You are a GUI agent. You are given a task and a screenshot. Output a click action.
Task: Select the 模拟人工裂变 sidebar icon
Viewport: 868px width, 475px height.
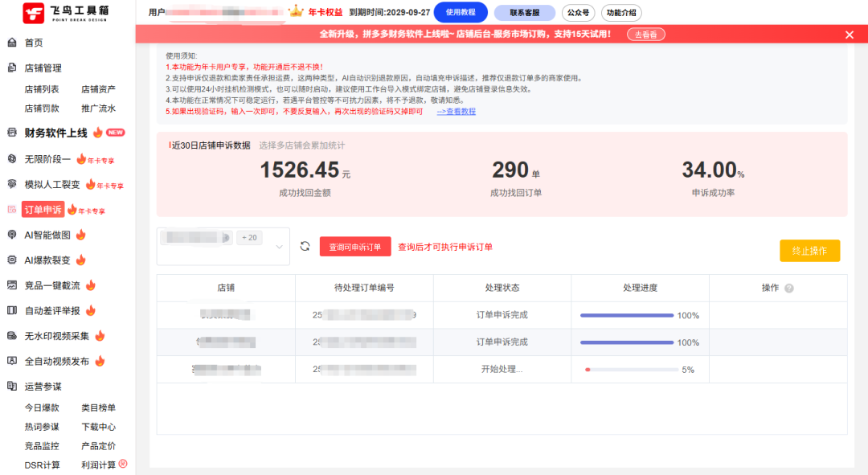10,183
